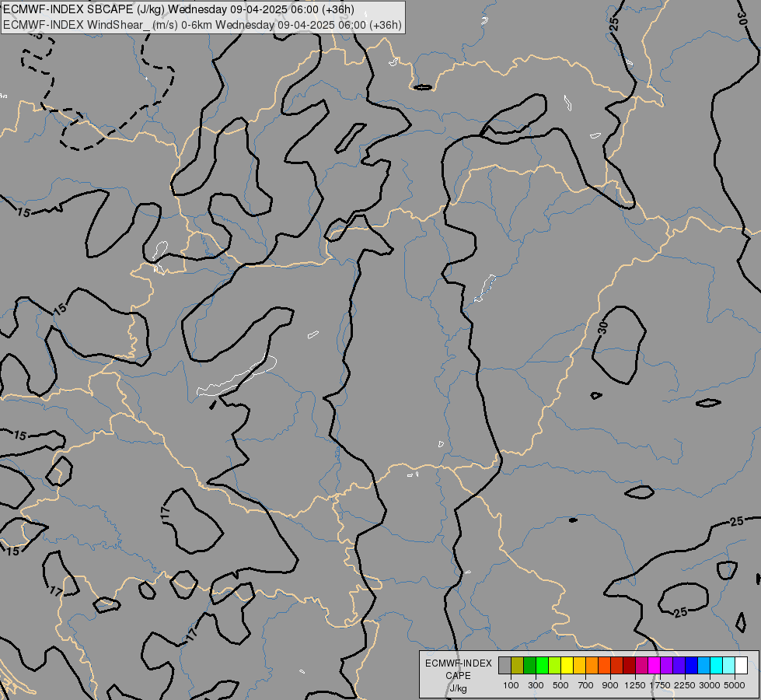Click the gray swatch in CAPE legend
The width and height of the screenshot is (761, 700).
point(504,666)
